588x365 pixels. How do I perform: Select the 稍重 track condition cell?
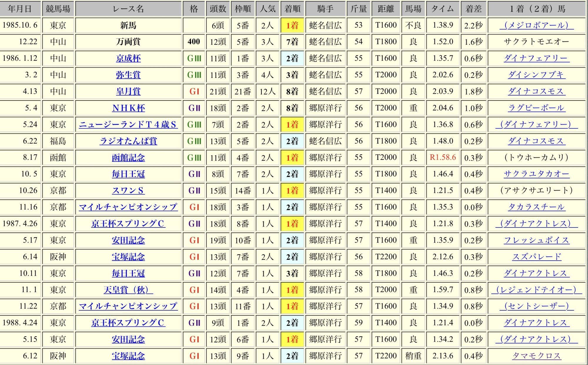point(413,356)
